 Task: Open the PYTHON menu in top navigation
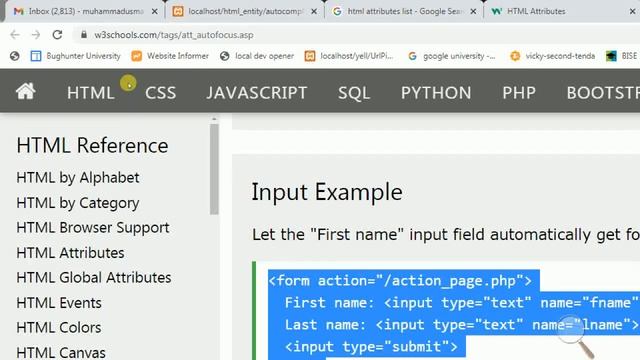tap(436, 93)
